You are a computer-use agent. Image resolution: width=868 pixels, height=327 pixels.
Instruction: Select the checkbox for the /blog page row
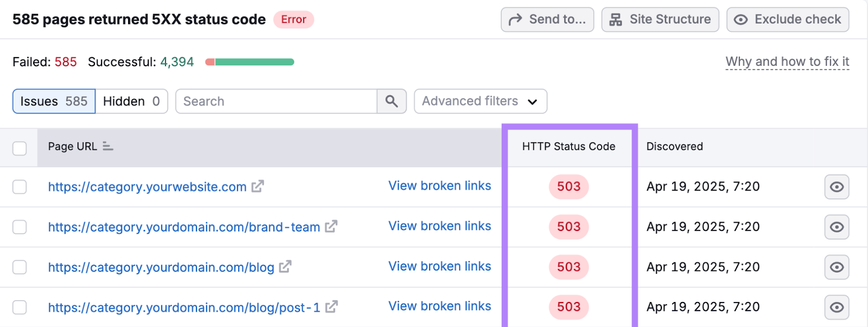20,267
